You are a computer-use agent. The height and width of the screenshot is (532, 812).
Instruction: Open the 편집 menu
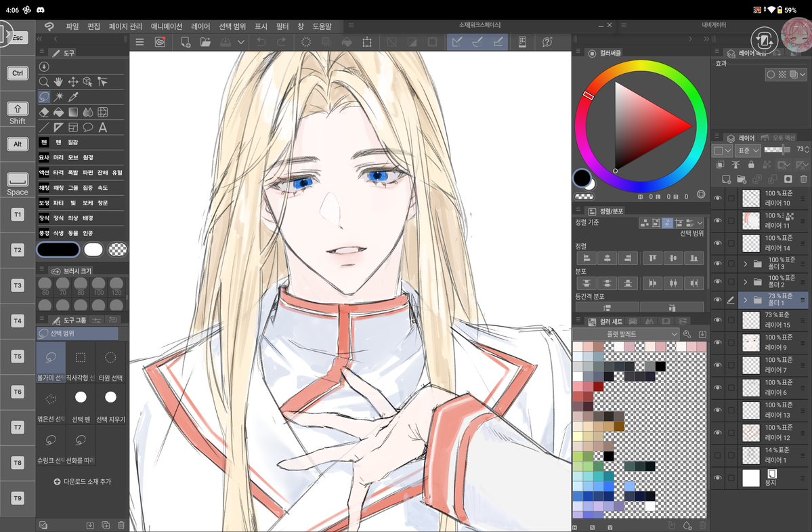93,26
